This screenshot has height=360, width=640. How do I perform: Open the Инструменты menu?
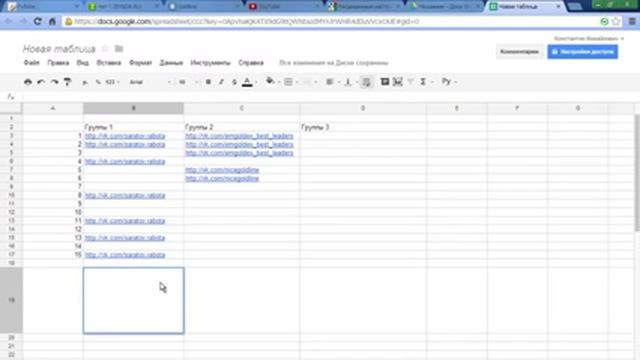point(210,63)
